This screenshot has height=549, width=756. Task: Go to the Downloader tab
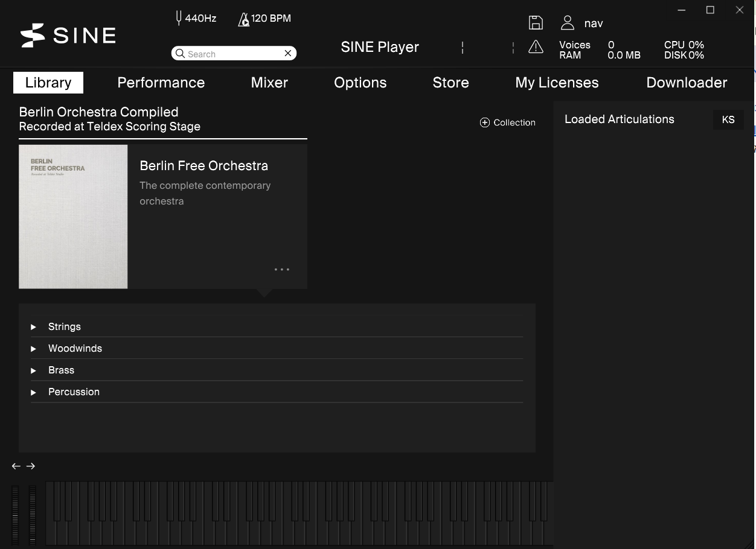687,83
